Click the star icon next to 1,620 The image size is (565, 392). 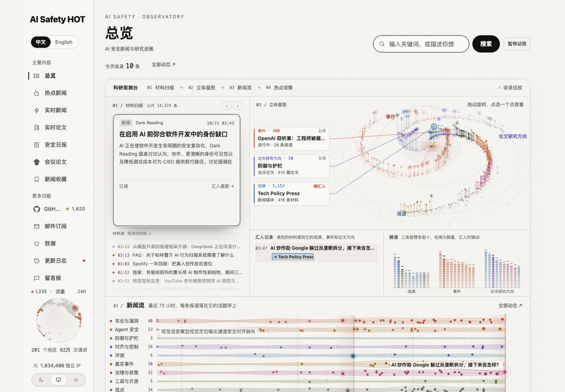coord(67,209)
